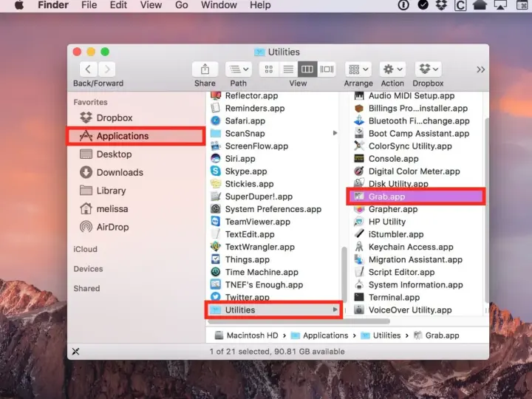
Task: Open the Action gear dropdown
Action: tap(392, 69)
